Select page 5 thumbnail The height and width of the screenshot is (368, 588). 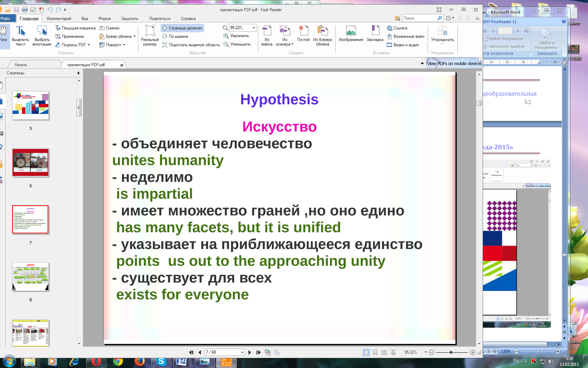click(x=31, y=105)
